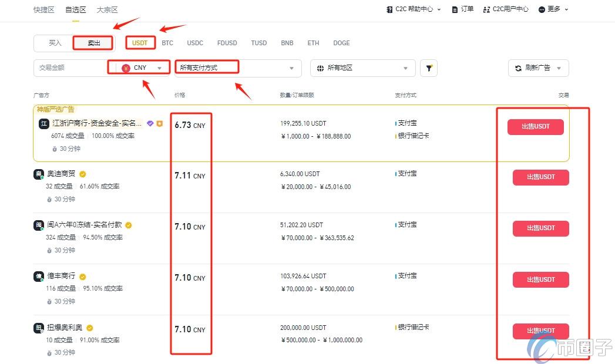This screenshot has height=364, width=615.
Task: Click the 7.11 CNY price of 奥迪商贸
Action: [190, 176]
